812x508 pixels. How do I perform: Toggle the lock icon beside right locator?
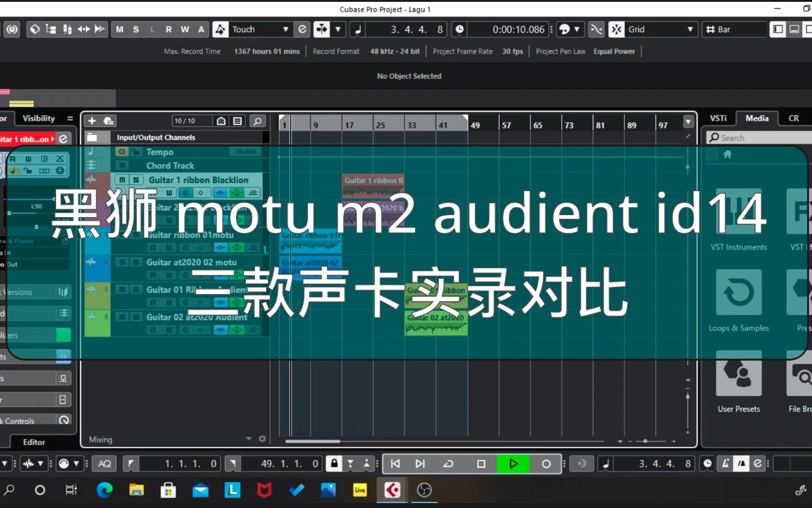[x=333, y=464]
